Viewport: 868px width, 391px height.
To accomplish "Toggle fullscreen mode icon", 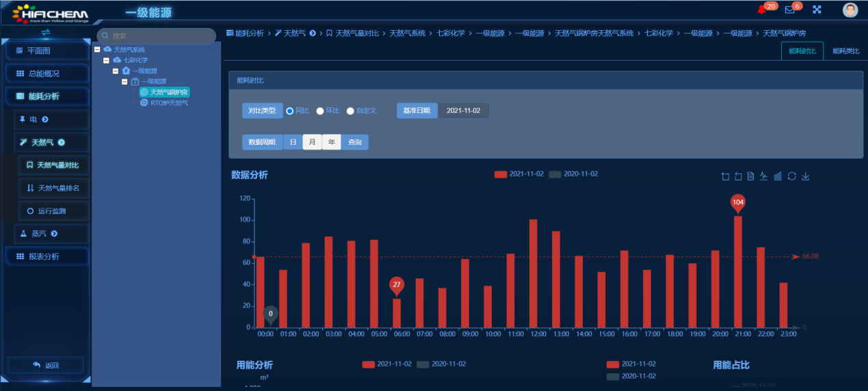I will click(817, 10).
